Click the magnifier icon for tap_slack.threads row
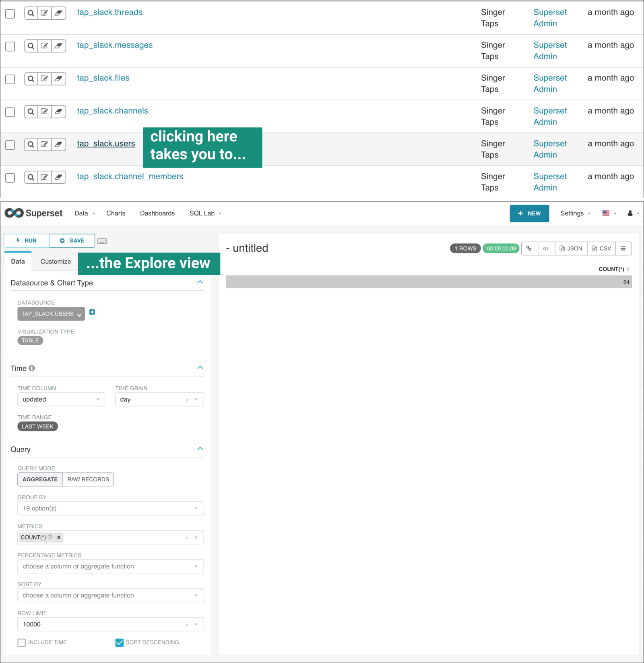Screen dimensions: 644x663 pyautogui.click(x=31, y=13)
